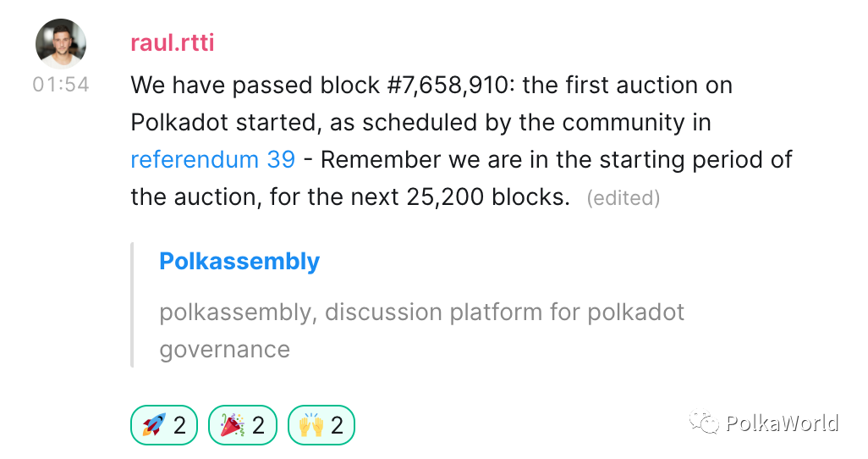
Task: Click the 01:54 message timestamp
Action: click(61, 85)
